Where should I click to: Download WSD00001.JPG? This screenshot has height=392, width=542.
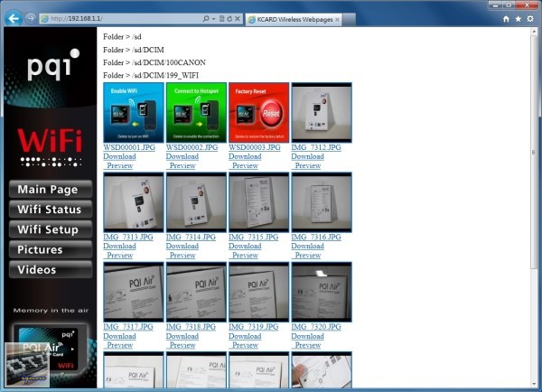(x=119, y=156)
